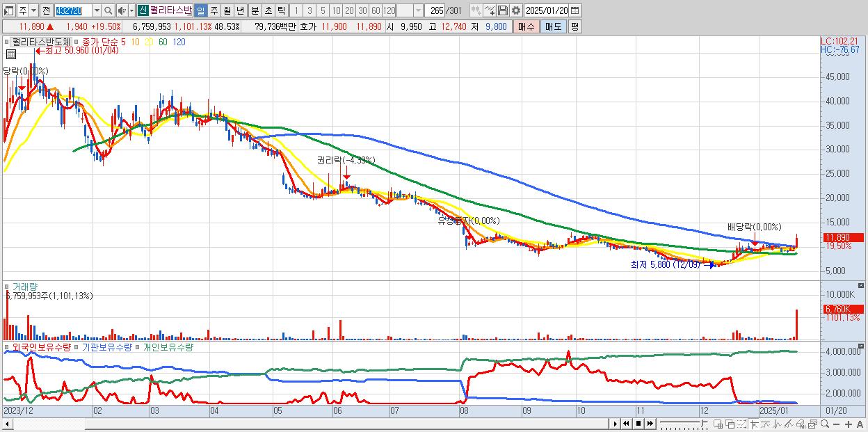The image size is (868, 432).
Task: Expand the speaker icon dropdown arrow
Action: point(131,10)
